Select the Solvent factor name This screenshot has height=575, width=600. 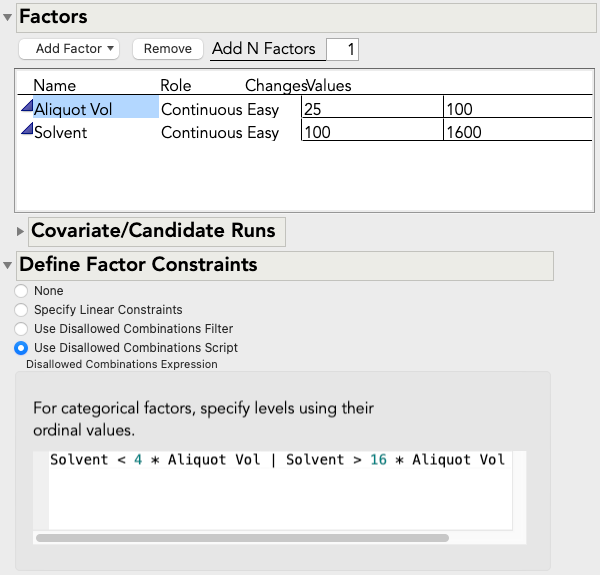[x=60, y=132]
